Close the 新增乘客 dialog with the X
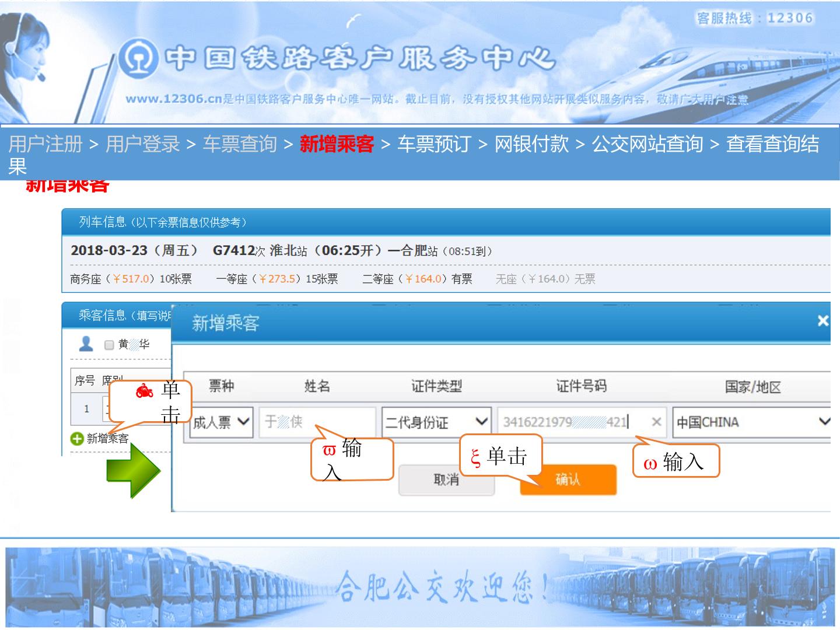Viewport: 840px width, 630px height. pos(823,320)
